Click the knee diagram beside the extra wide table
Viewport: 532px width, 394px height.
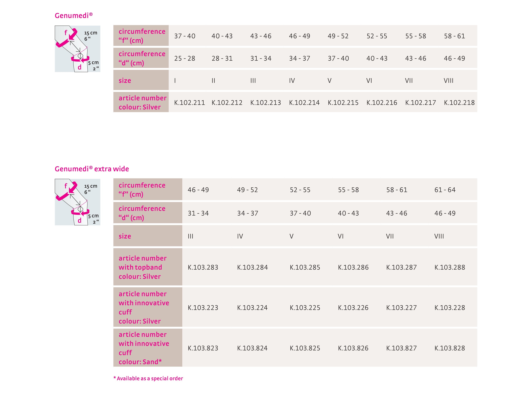[x=77, y=202]
